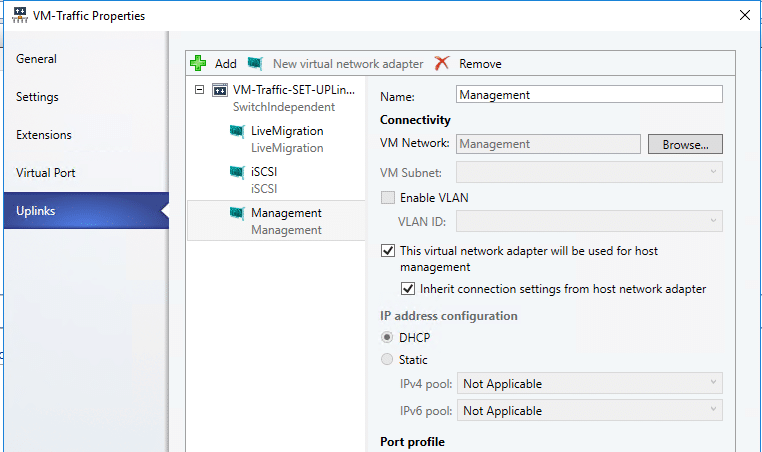Select the DHCP radio button
Screen dimensions: 762x452
(x=387, y=337)
